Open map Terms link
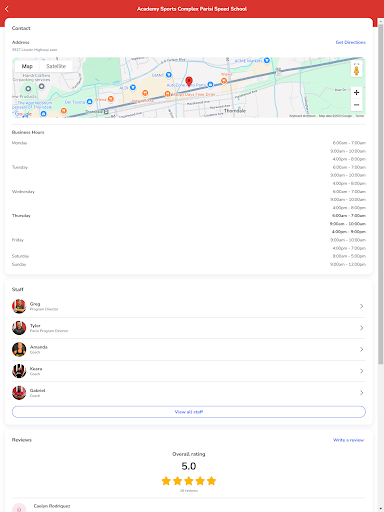 (360, 116)
